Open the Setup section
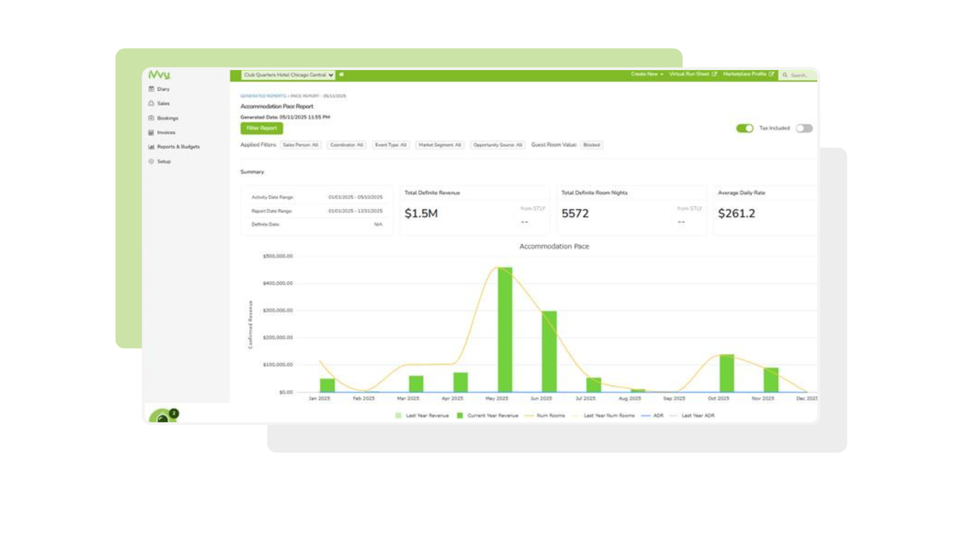The width and height of the screenshot is (962, 560). pos(163,161)
